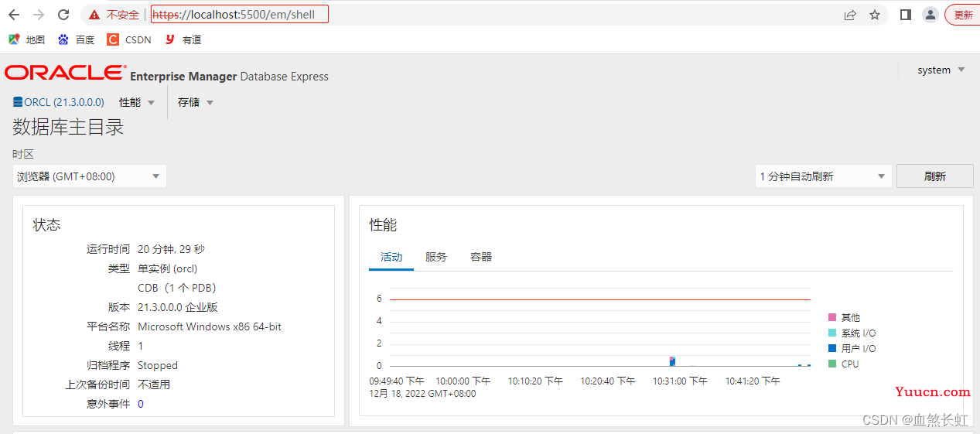
Task: Open the 浏览器 (GMT+08:00) timezone dropdown
Action: [90, 176]
